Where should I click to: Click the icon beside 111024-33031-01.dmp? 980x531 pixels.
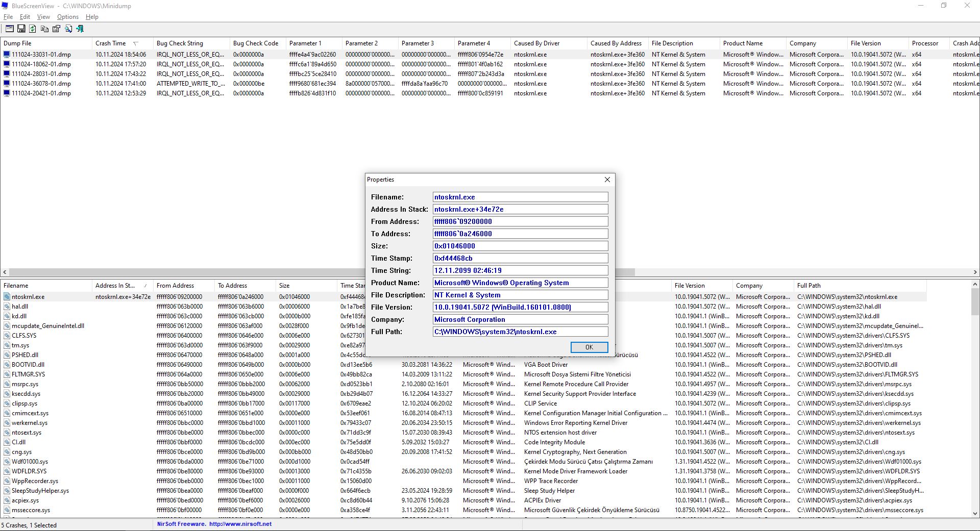point(7,55)
